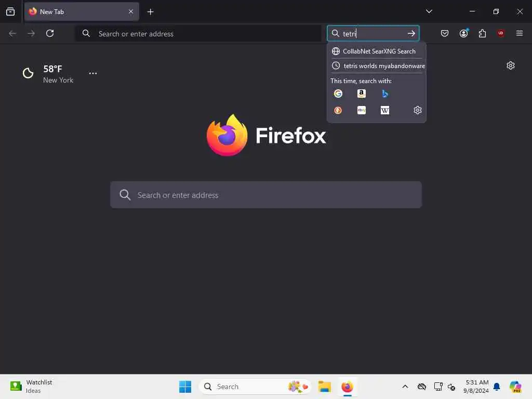532x399 pixels.
Task: Open File Explorer from taskbar
Action: (324, 387)
